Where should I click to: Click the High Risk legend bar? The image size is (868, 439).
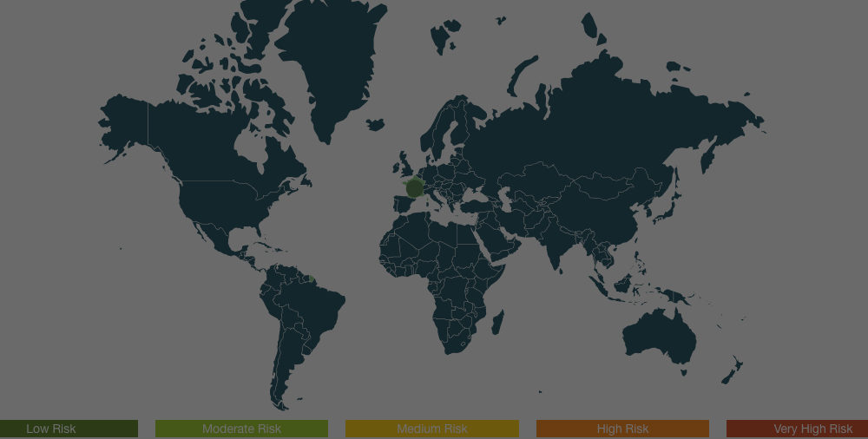coord(622,429)
